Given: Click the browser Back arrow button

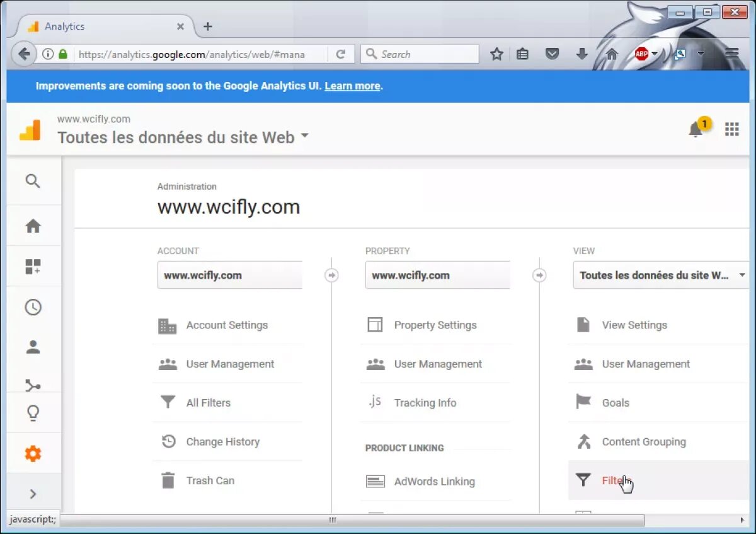Looking at the screenshot, I should (x=24, y=54).
